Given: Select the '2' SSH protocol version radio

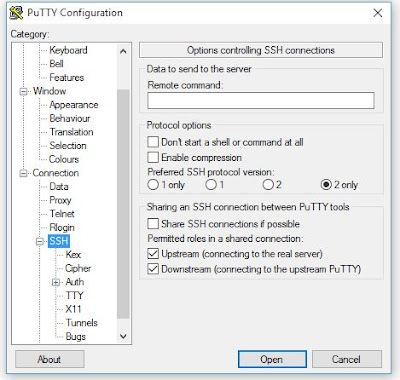Looking at the screenshot, I should point(268,185).
